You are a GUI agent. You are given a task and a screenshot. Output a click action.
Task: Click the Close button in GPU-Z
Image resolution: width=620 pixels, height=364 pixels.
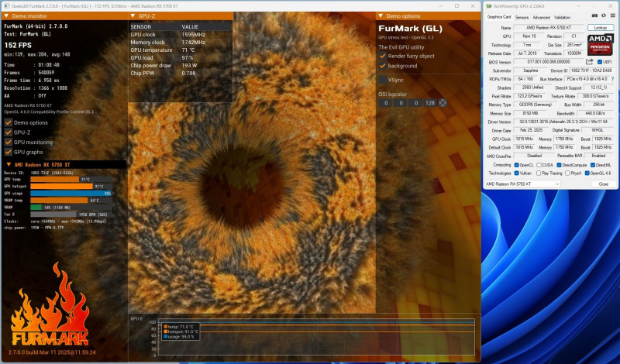coord(604,184)
